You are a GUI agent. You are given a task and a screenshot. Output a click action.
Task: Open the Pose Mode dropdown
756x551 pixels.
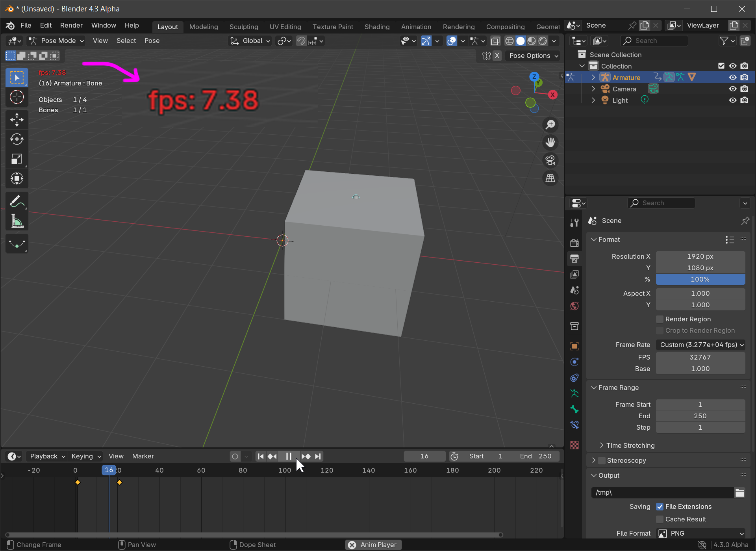click(56, 41)
